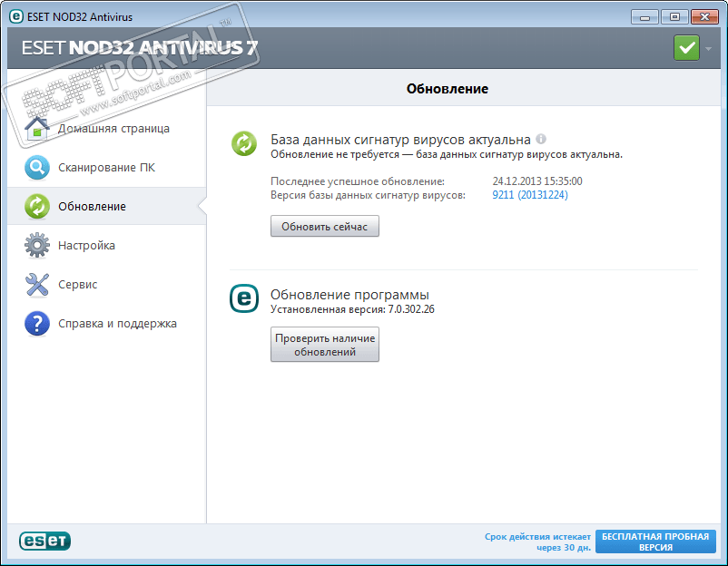This screenshot has height=566, width=728.
Task: Minimize the ESET NOD32 window
Action: [644, 17]
